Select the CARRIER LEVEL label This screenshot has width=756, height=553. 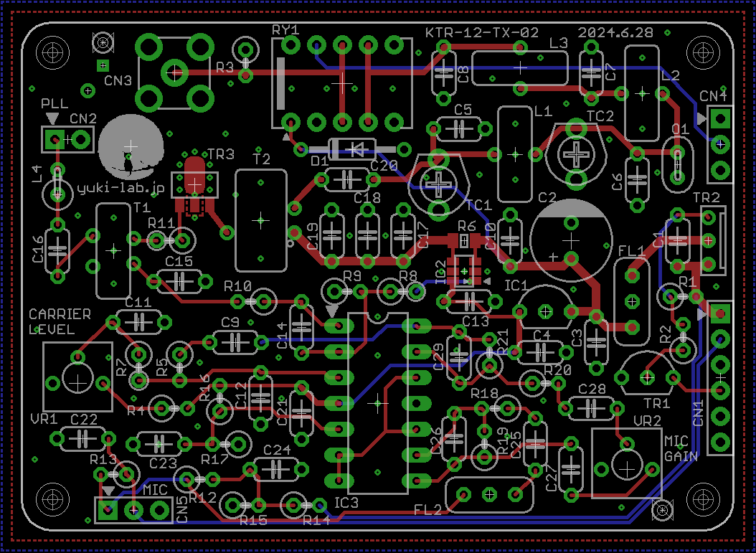point(60,322)
